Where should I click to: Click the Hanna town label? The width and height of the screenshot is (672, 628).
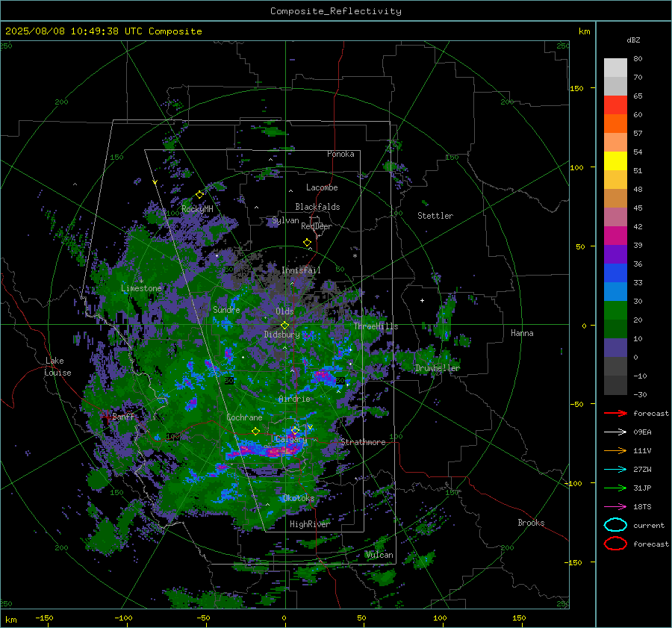(x=522, y=333)
